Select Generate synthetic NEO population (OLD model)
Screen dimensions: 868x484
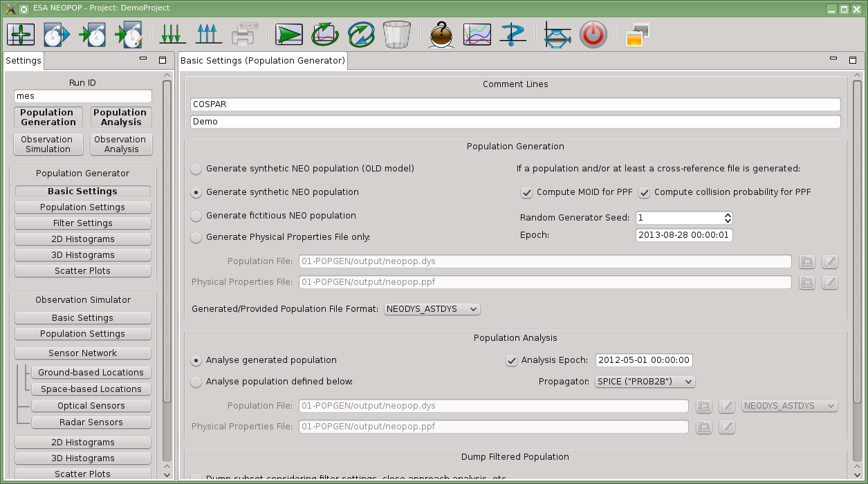coord(197,169)
